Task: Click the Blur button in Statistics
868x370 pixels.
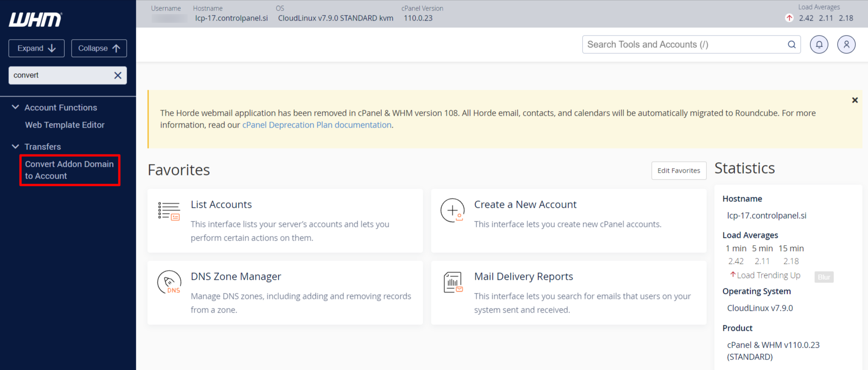Action: pyautogui.click(x=824, y=277)
